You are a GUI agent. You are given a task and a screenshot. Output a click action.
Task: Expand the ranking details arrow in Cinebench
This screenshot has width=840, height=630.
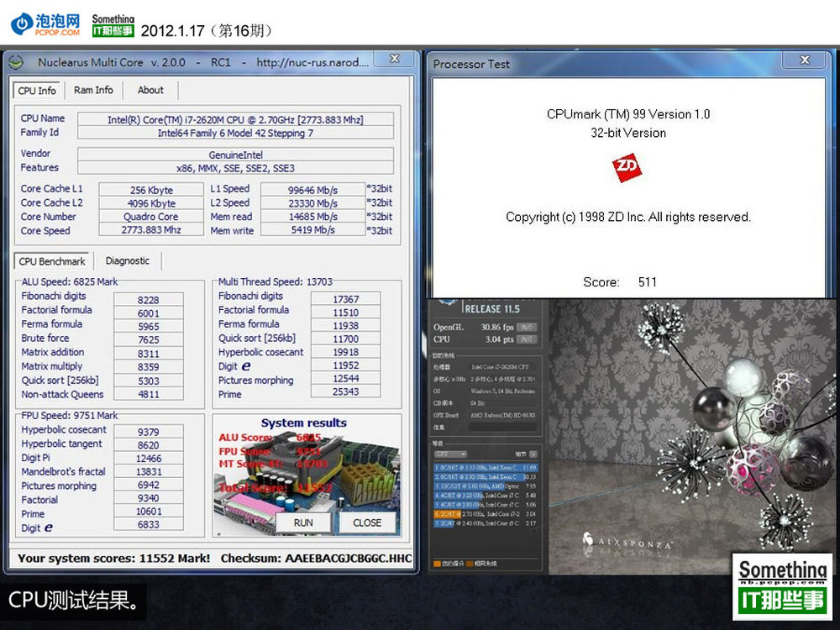[x=533, y=454]
